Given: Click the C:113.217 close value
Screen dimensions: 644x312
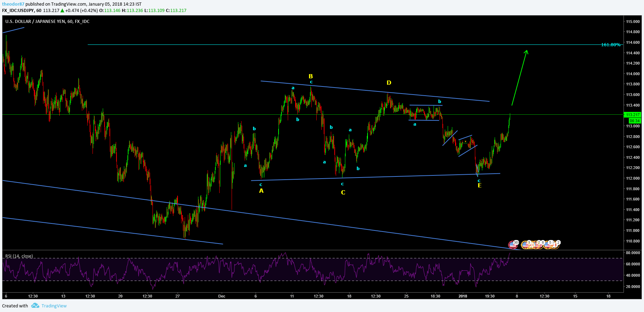Looking at the screenshot, I should [x=176, y=11].
